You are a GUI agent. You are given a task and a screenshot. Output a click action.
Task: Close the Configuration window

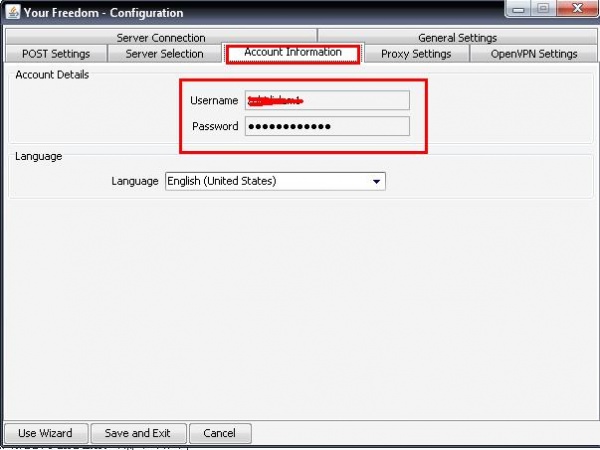pyautogui.click(x=577, y=8)
